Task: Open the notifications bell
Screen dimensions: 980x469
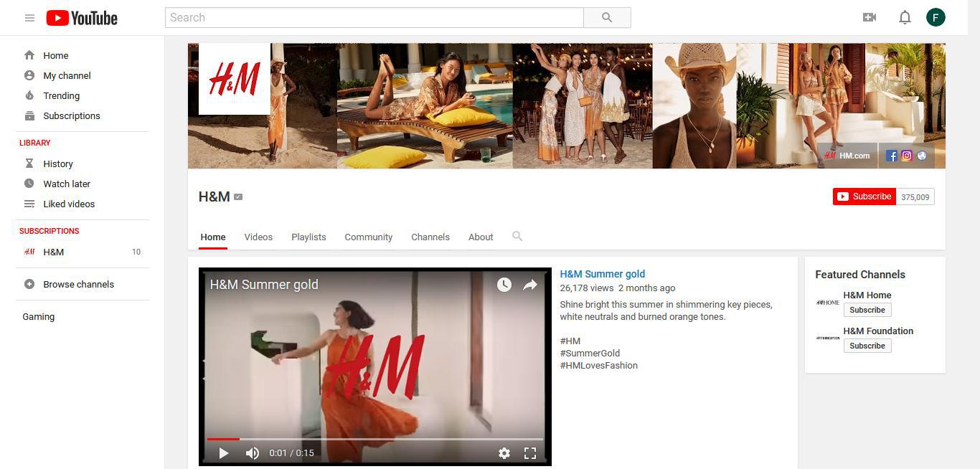Action: 905,16
